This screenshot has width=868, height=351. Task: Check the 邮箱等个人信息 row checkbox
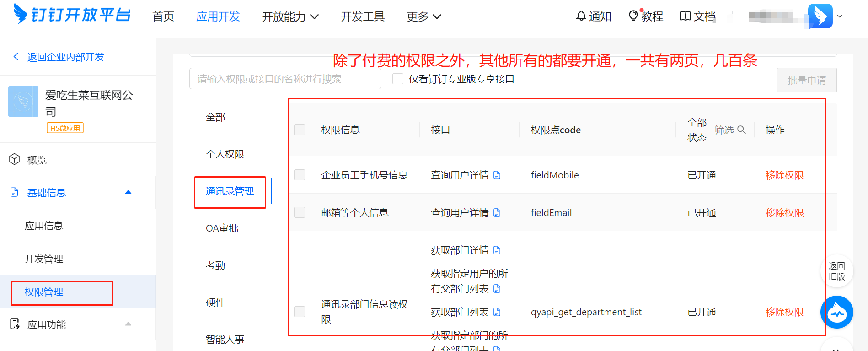(300, 212)
